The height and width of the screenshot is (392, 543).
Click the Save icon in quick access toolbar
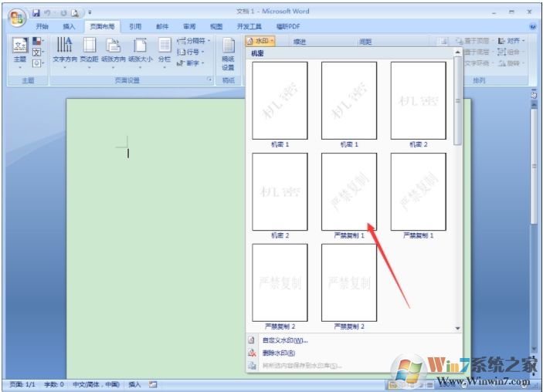36,13
